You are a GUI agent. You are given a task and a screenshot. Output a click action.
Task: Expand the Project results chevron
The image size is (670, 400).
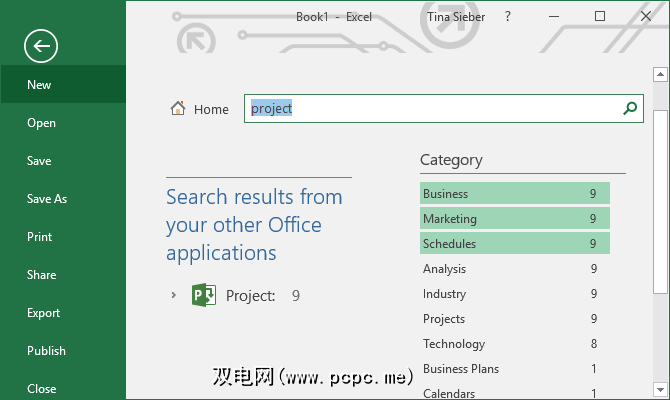point(173,295)
